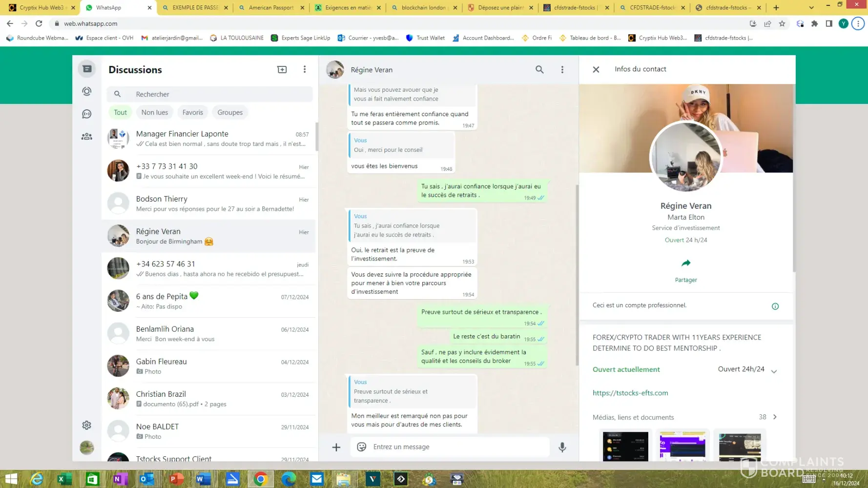Expand Médias, liens et documents arrow

click(x=775, y=417)
